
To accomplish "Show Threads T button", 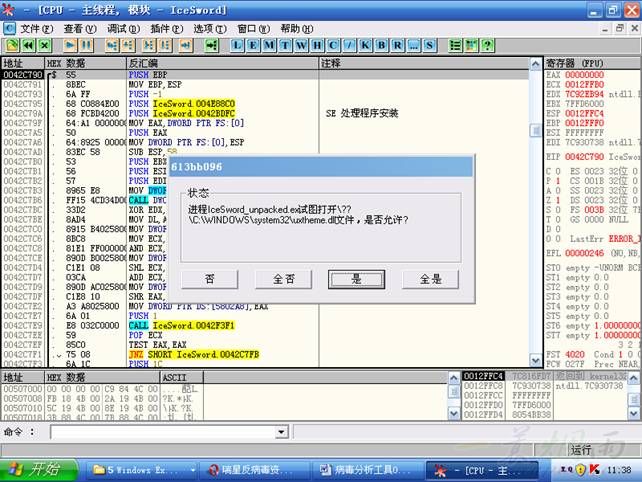I will coord(285,45).
